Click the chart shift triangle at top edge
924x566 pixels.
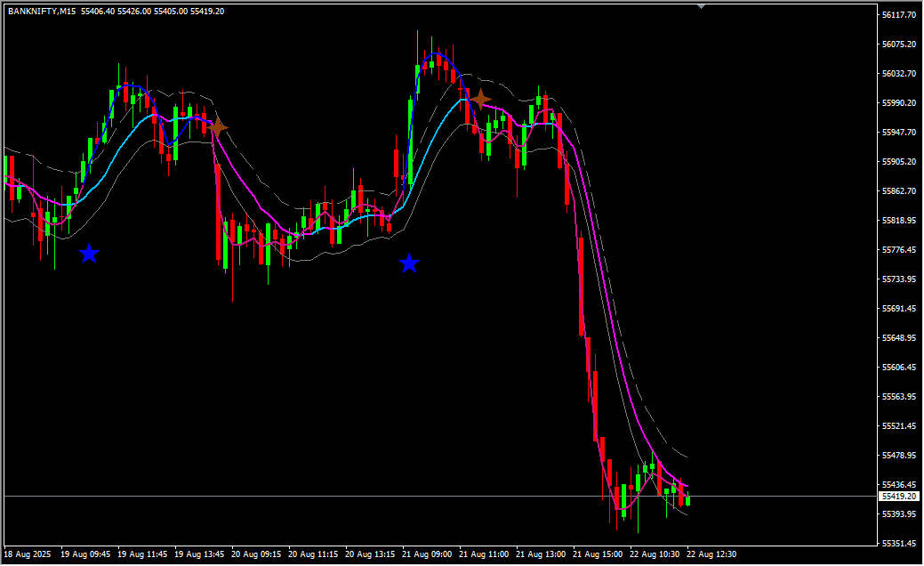702,6
